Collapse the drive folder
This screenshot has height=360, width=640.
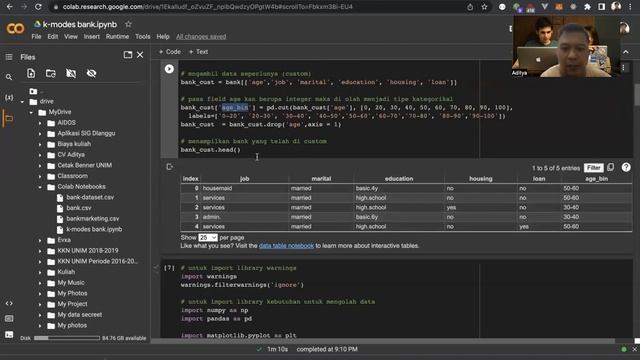click(x=22, y=102)
